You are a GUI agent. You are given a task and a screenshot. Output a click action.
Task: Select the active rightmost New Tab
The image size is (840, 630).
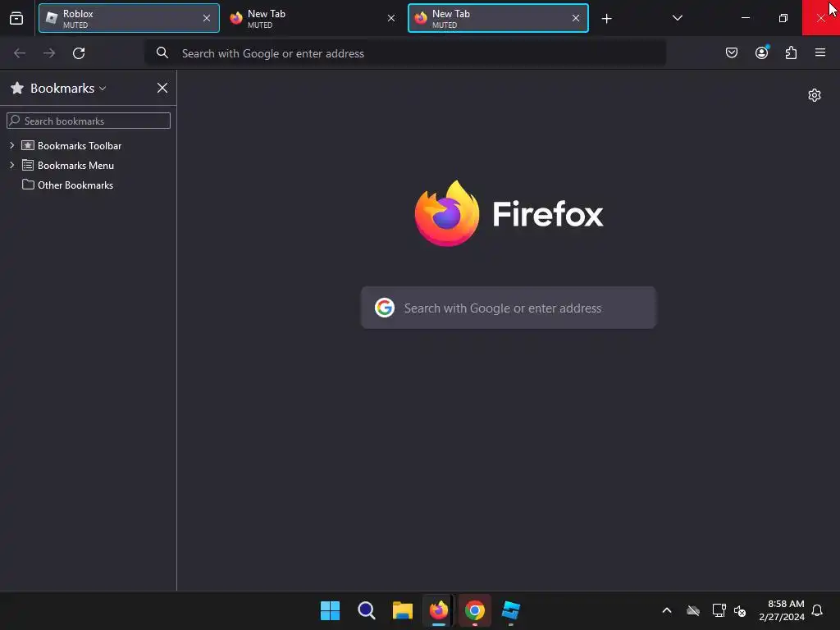tap(498, 18)
